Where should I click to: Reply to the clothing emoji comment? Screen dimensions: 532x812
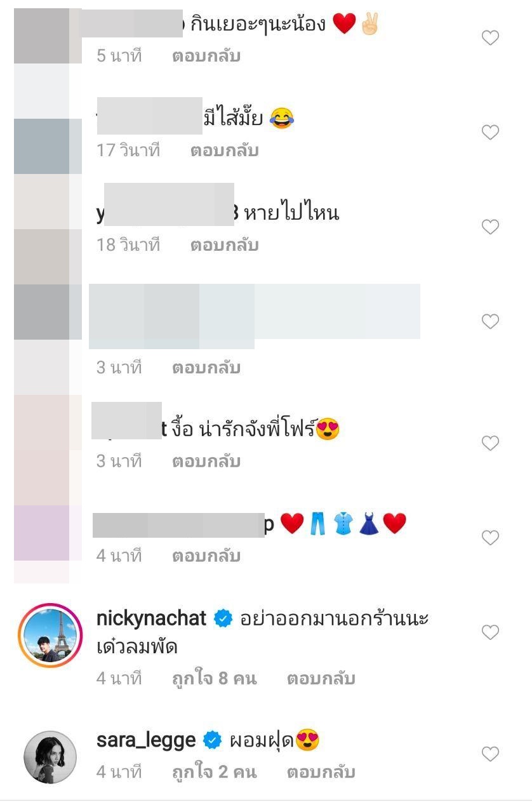click(x=206, y=556)
